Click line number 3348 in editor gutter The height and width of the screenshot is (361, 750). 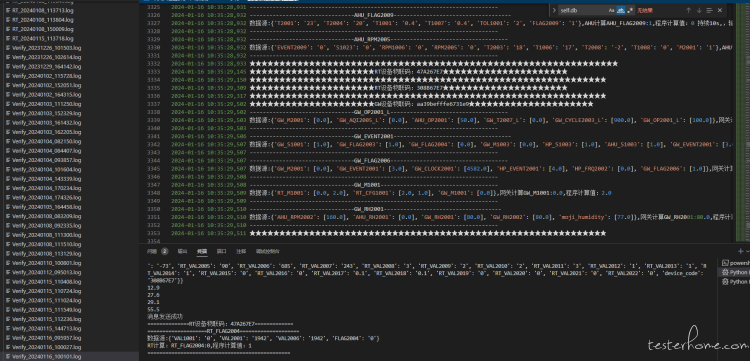[154, 193]
